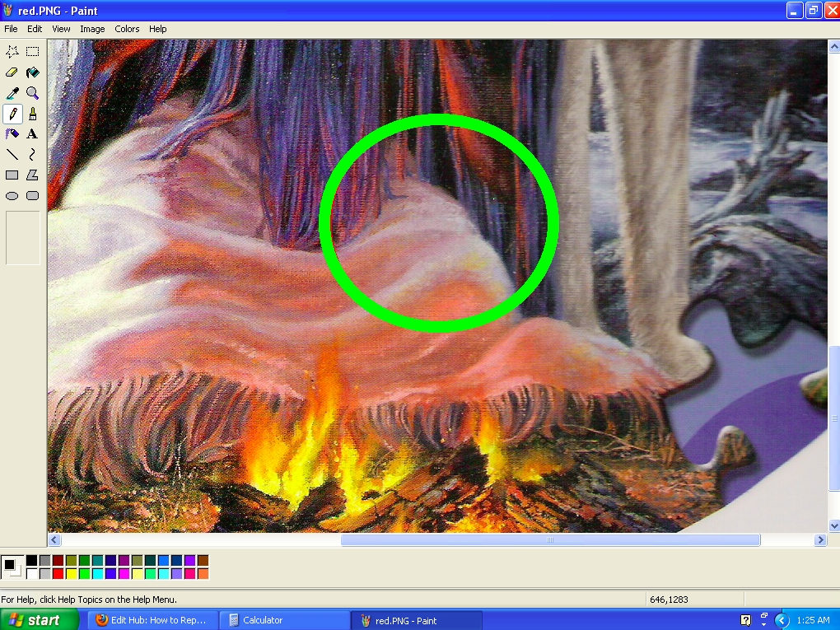The width and height of the screenshot is (840, 630).
Task: Switch to Calculator in the taskbar
Action: [x=284, y=620]
